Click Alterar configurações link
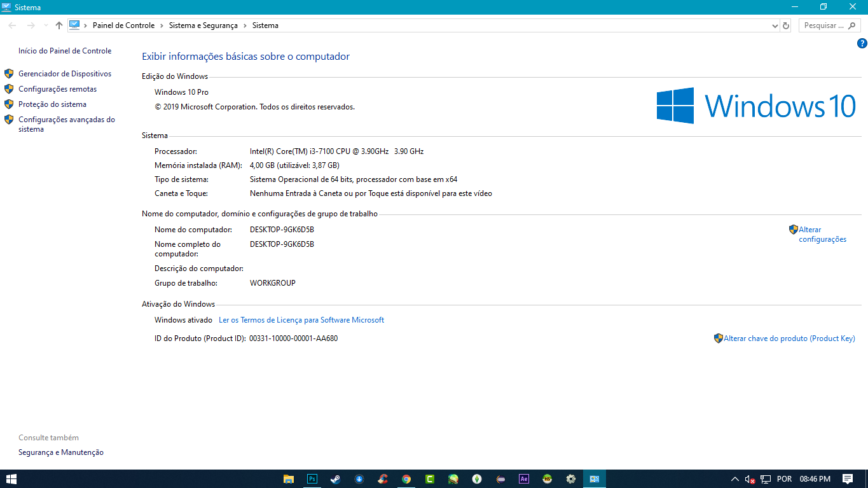The height and width of the screenshot is (488, 868). coord(822,234)
